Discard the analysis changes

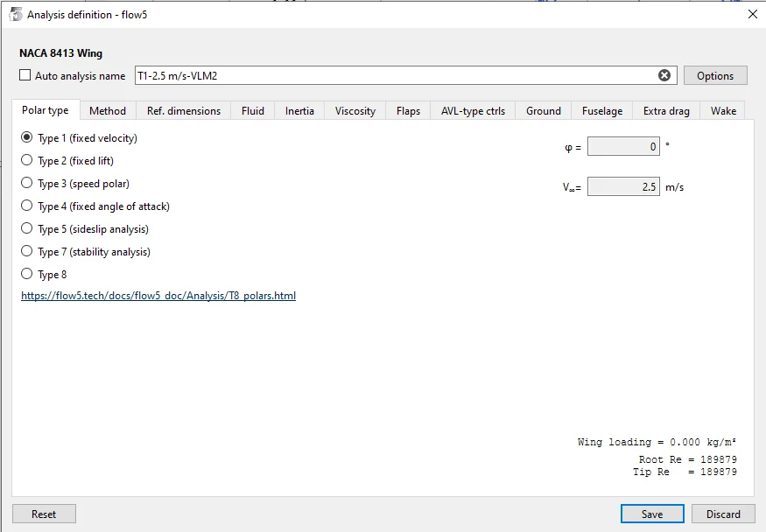(723, 514)
